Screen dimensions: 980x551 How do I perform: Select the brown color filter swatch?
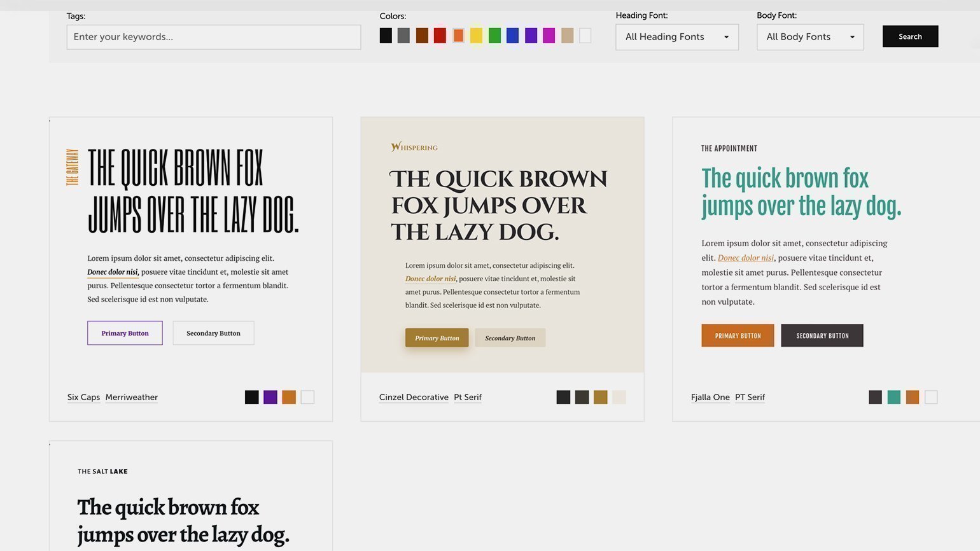pos(422,36)
